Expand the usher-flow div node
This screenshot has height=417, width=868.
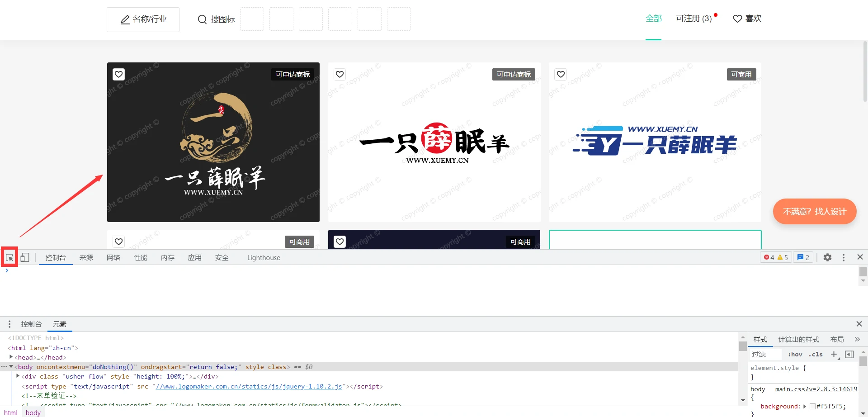point(18,376)
